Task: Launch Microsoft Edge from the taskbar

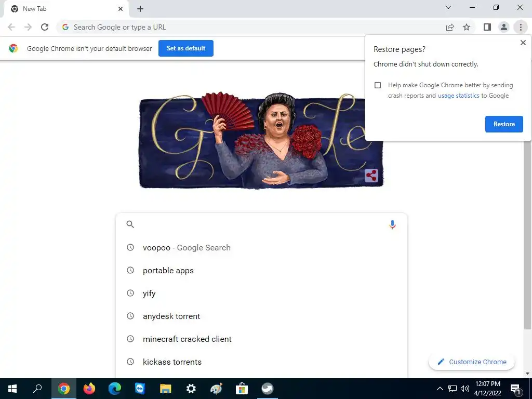Action: pyautogui.click(x=115, y=389)
